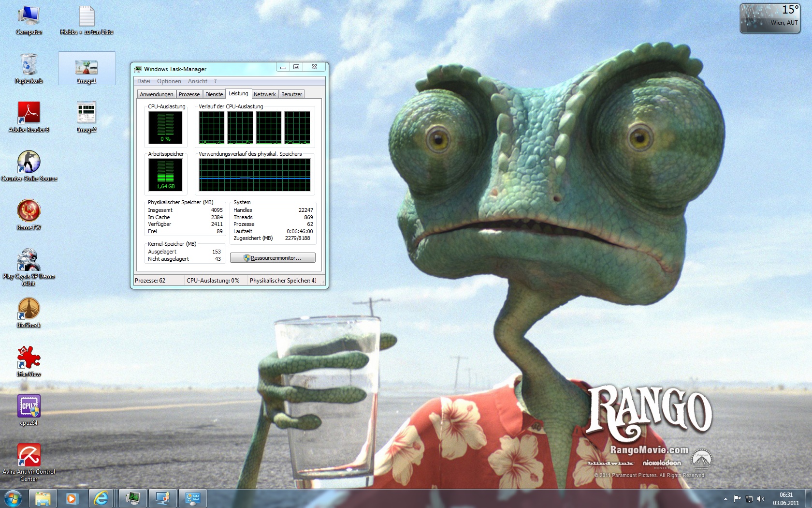Select the Insgesamt value 4095
Screen dimensions: 812x508
coord(217,210)
